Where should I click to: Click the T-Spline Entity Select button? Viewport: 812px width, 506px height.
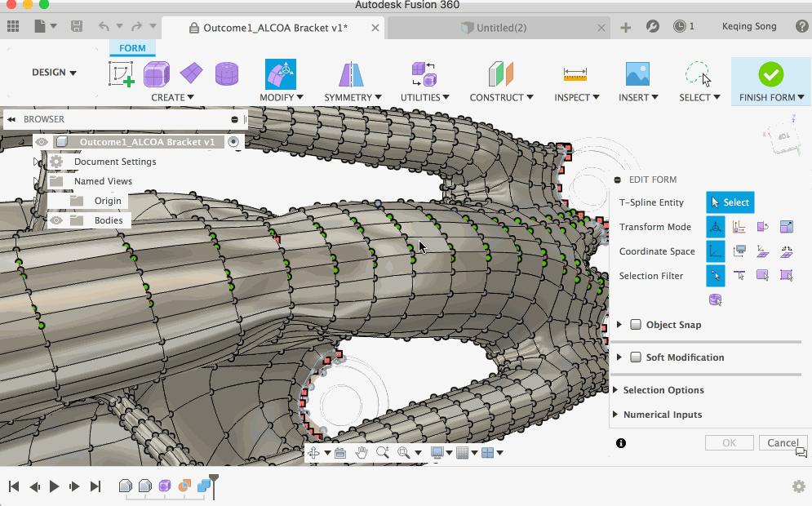pos(730,202)
